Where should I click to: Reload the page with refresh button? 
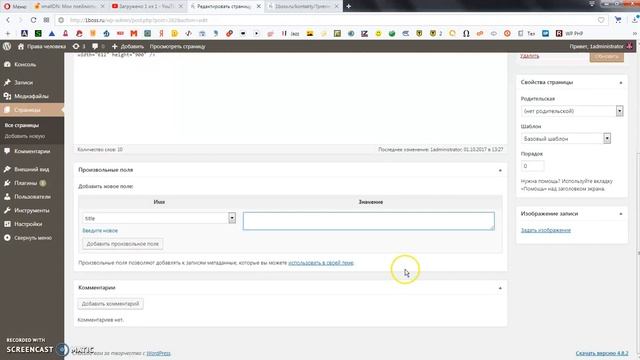(x=33, y=20)
